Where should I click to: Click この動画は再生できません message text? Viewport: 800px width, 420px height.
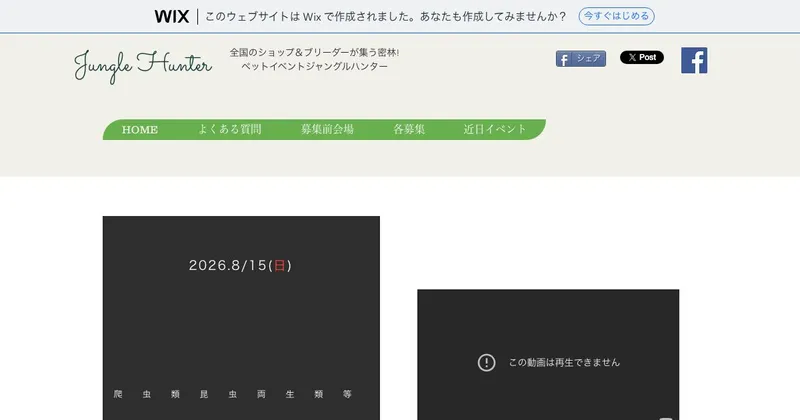pyautogui.click(x=564, y=362)
